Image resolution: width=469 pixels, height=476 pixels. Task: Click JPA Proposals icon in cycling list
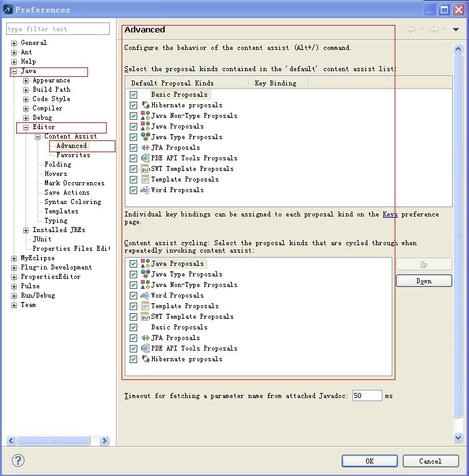coord(145,338)
